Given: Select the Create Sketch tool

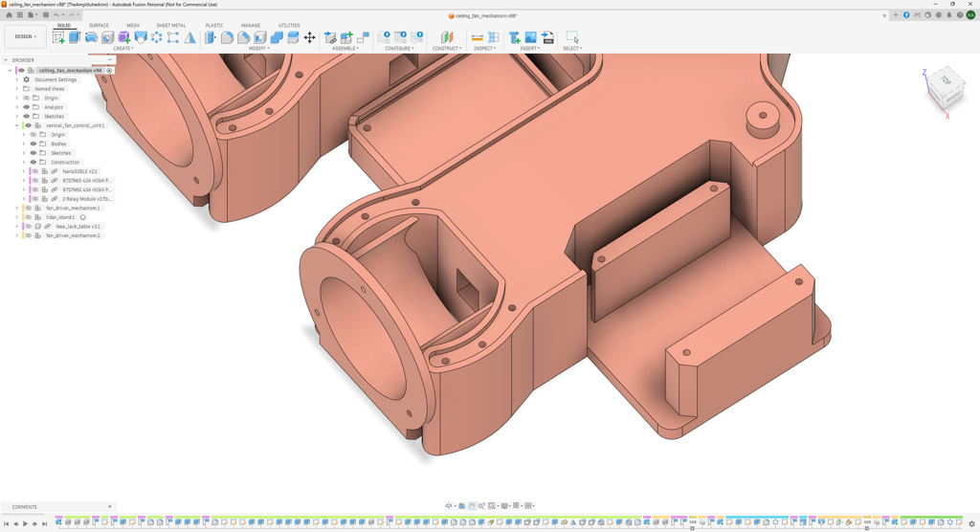Looking at the screenshot, I should click(58, 37).
